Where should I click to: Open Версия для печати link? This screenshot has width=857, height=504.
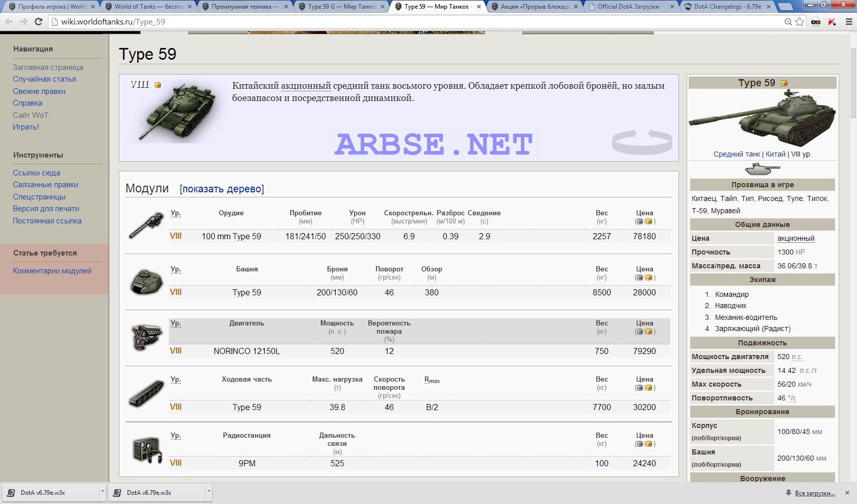[46, 209]
